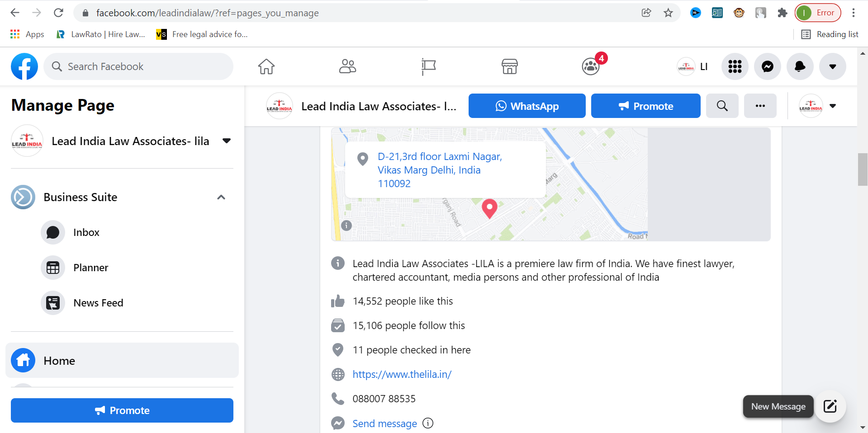The height and width of the screenshot is (433, 868).
Task: Open the Facebook menu grid icon
Action: click(735, 66)
